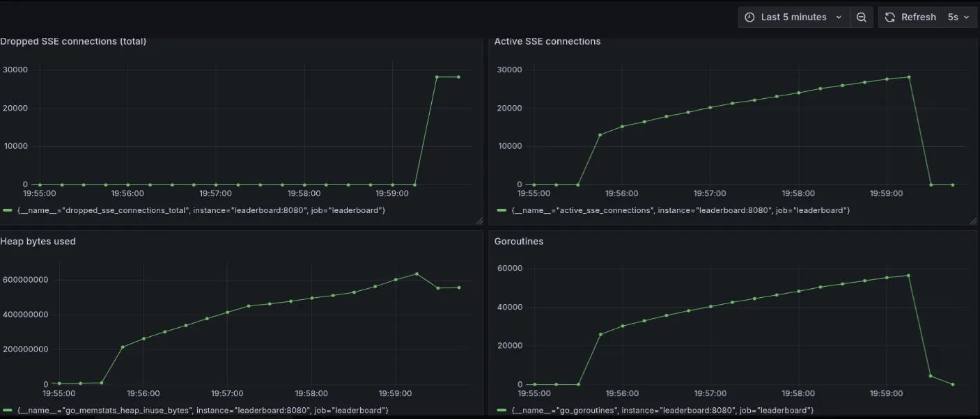Click the Refresh button

point(910,17)
